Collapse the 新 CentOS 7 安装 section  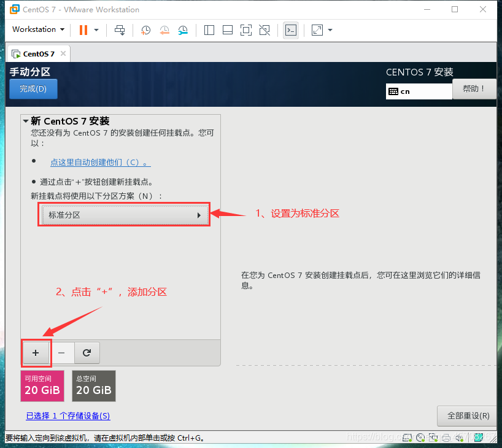pyautogui.click(x=26, y=121)
